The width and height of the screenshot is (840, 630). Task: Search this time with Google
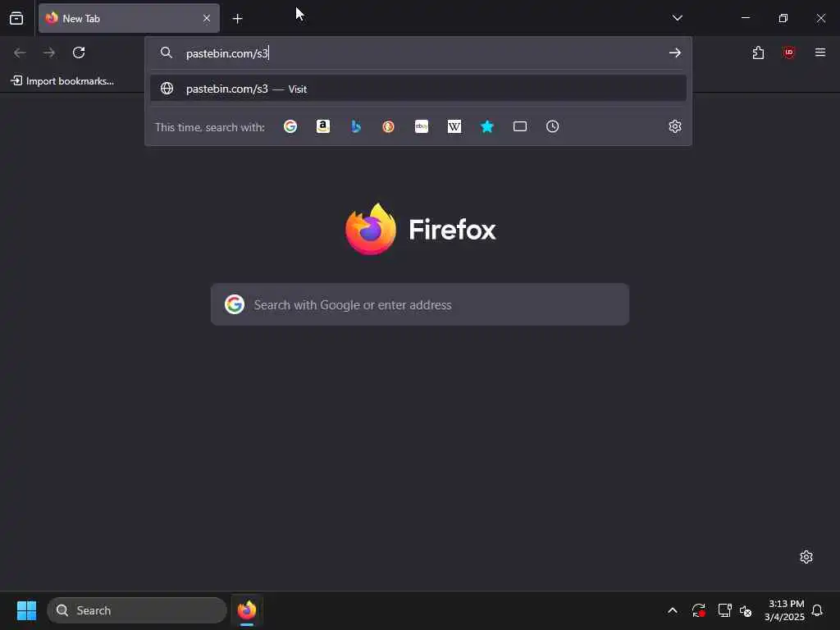coord(290,126)
